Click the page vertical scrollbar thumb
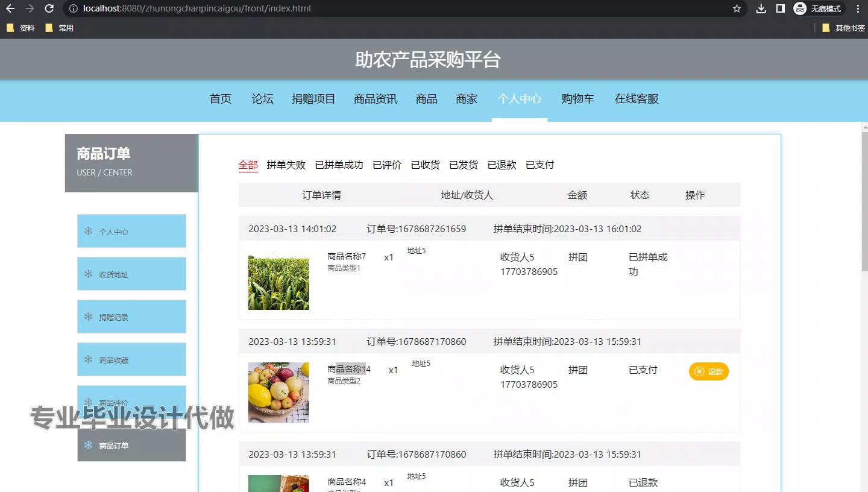Image resolution: width=868 pixels, height=492 pixels. 864,201
